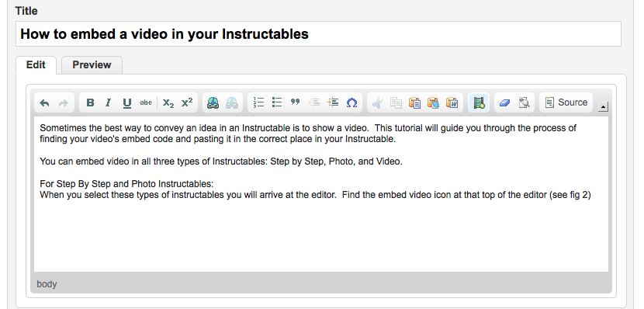Image resolution: width=644 pixels, height=309 pixels.
Task: Insert a bulleted list
Action: (x=277, y=102)
